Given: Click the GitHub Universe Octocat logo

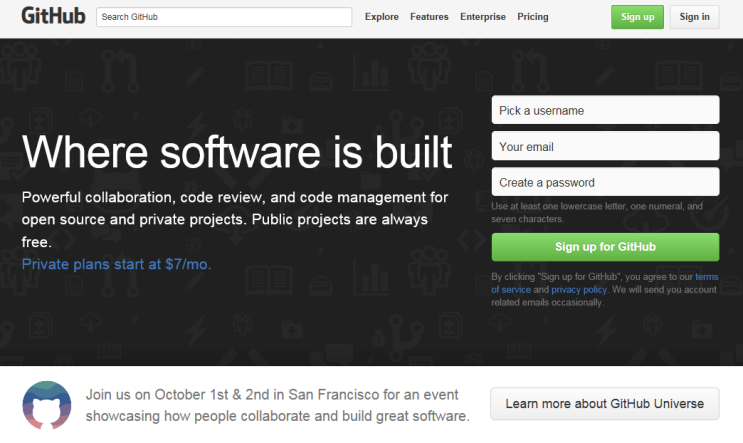Looking at the screenshot, I should [47, 405].
